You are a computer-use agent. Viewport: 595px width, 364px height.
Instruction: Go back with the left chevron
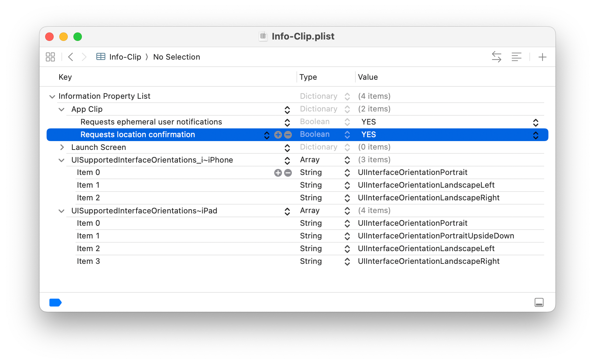pyautogui.click(x=71, y=57)
